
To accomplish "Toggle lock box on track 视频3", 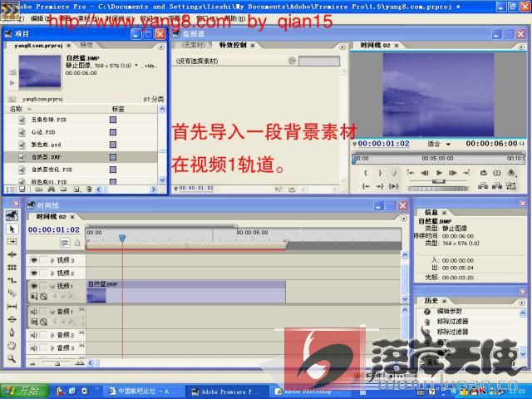I will 43,260.
